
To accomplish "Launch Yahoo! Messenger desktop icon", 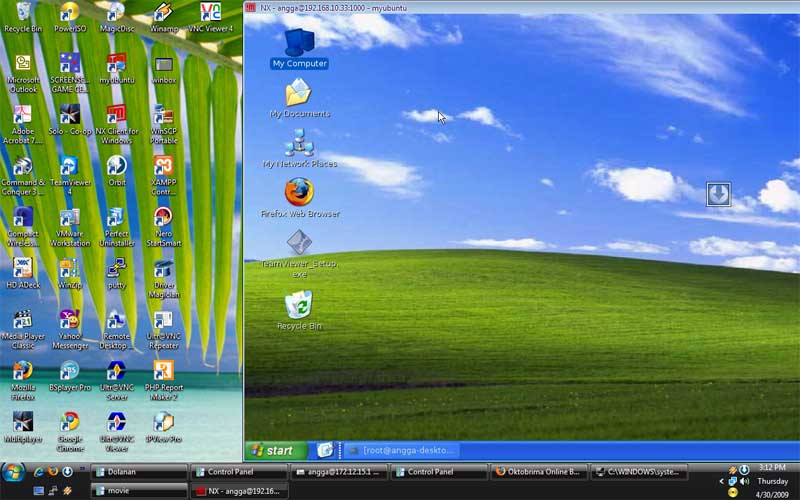I will click(x=70, y=330).
